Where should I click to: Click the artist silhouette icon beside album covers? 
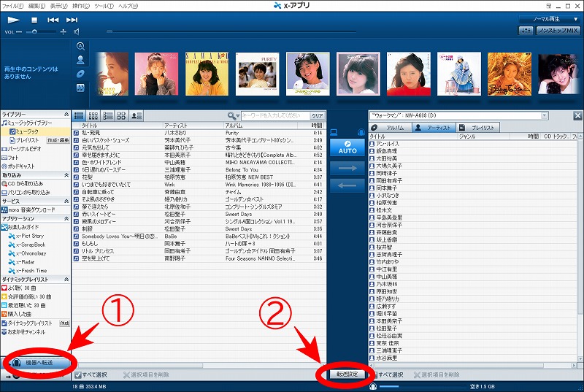[x=80, y=60]
